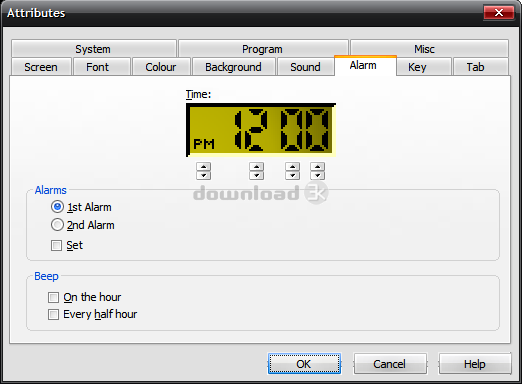The height and width of the screenshot is (384, 522).
Task: Increase the last minutes digit up arrow
Action: pos(317,167)
